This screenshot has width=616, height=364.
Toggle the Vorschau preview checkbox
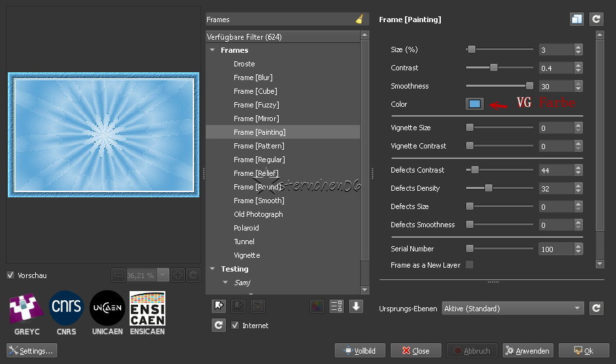(10, 275)
